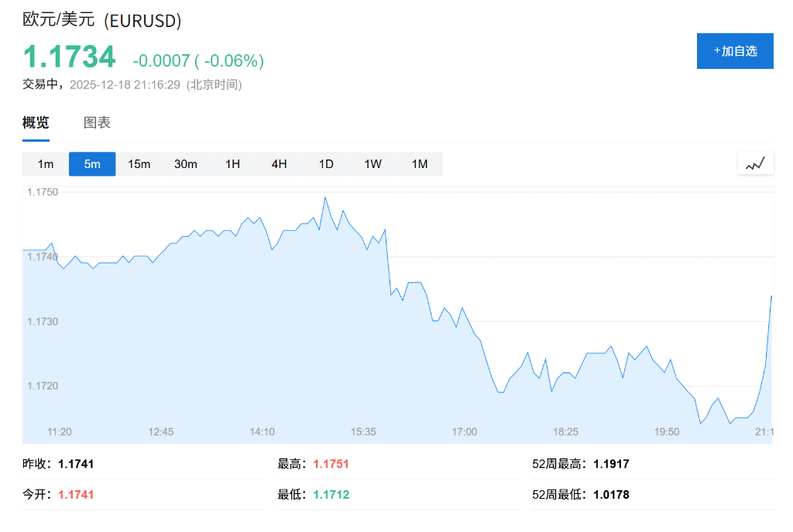Set chart interval to 1H
793x532 pixels.
[232, 164]
